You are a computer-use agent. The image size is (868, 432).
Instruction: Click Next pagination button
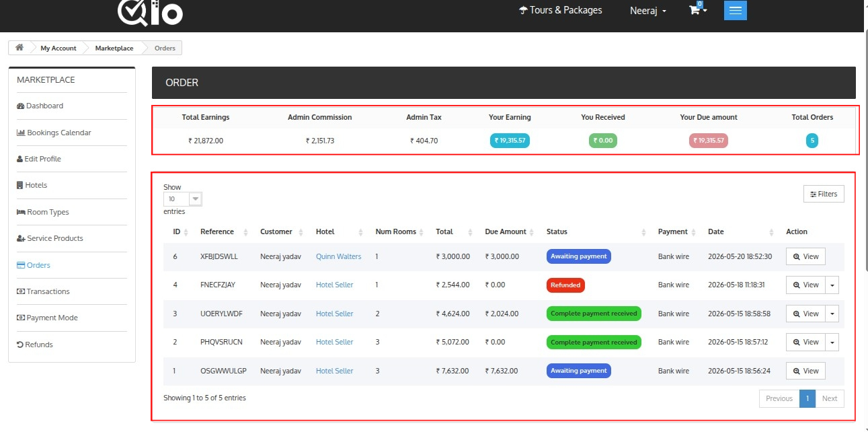830,398
